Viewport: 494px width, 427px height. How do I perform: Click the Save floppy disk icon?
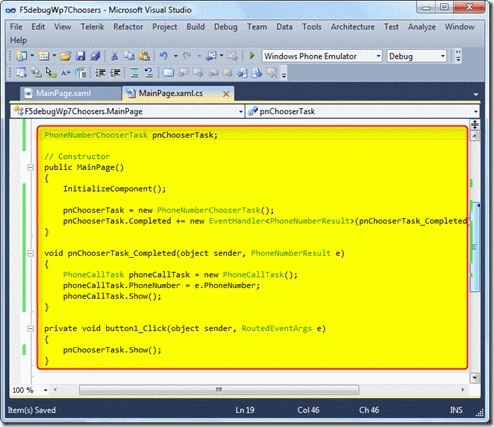80,56
